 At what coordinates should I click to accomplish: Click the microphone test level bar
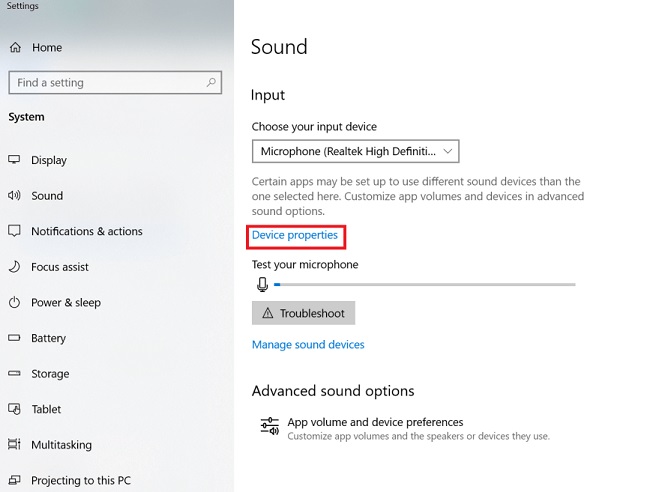coord(425,285)
